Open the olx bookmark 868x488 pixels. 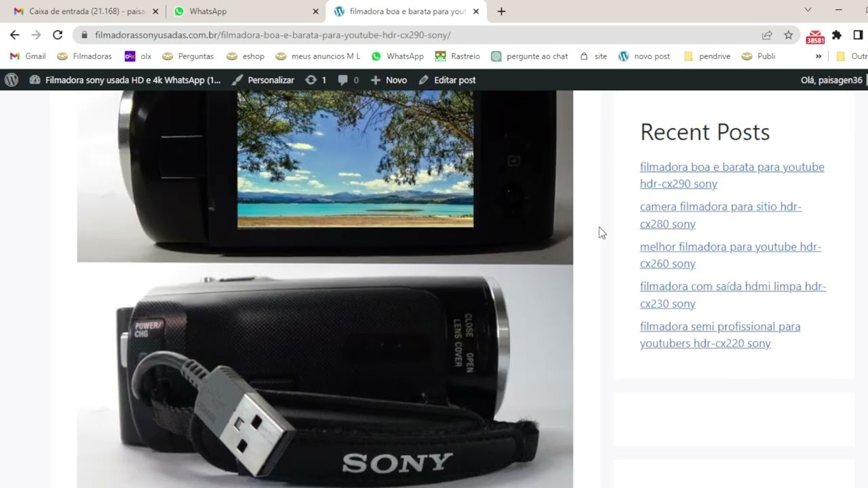pyautogui.click(x=138, y=56)
